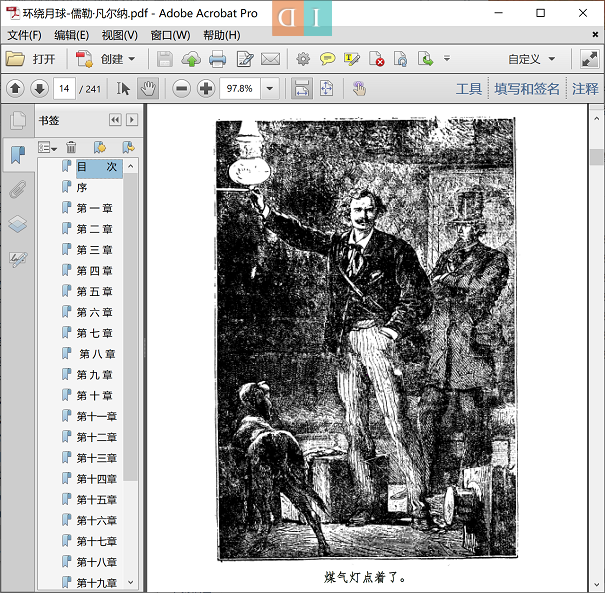Go to next page arrow
Screen dimensions: 605x593
click(x=39, y=89)
